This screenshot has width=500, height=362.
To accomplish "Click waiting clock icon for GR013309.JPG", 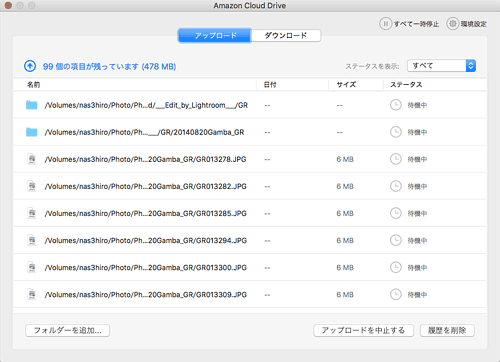I will 396,294.
